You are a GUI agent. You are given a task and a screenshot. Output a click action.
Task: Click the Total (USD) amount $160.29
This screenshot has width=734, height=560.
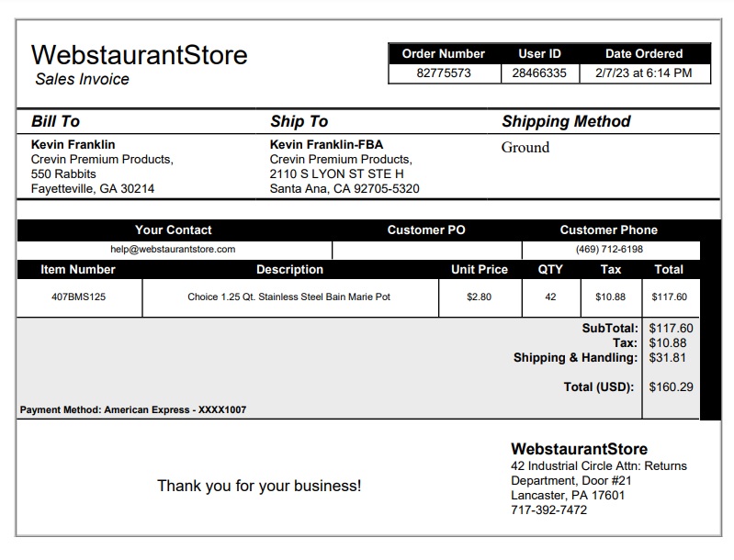coord(671,386)
